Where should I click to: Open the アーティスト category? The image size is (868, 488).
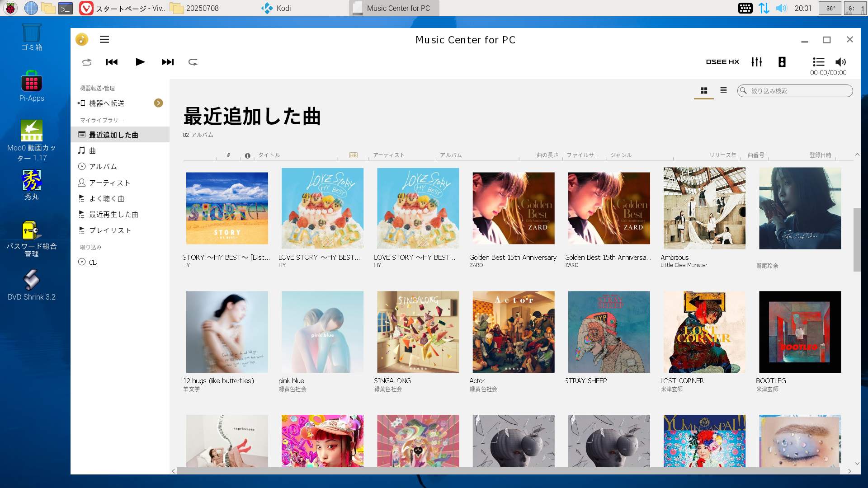120,183
